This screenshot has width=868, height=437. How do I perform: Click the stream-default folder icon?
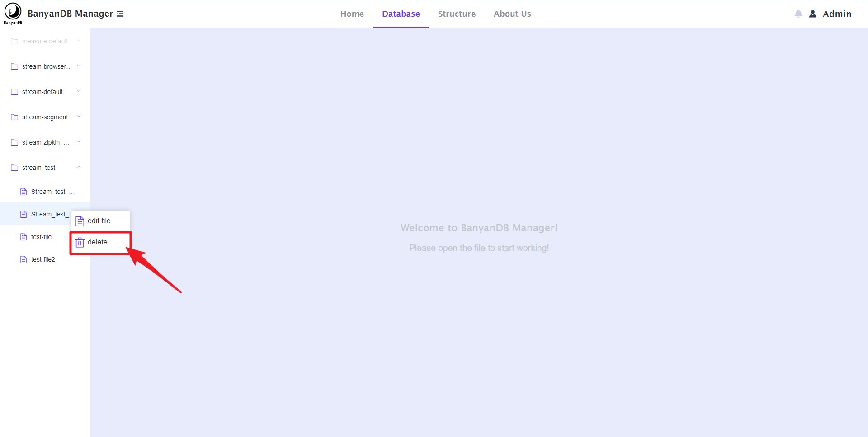click(14, 92)
